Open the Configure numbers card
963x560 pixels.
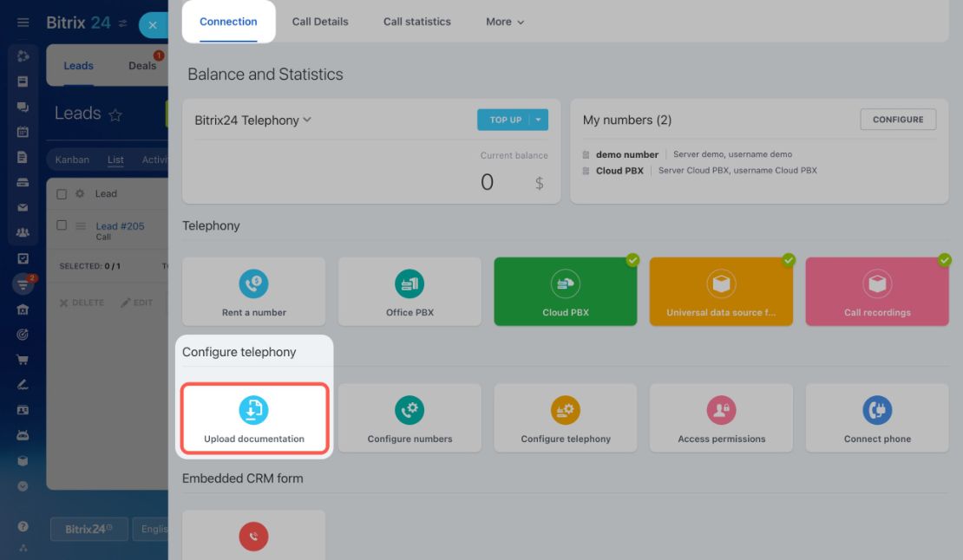(x=409, y=419)
